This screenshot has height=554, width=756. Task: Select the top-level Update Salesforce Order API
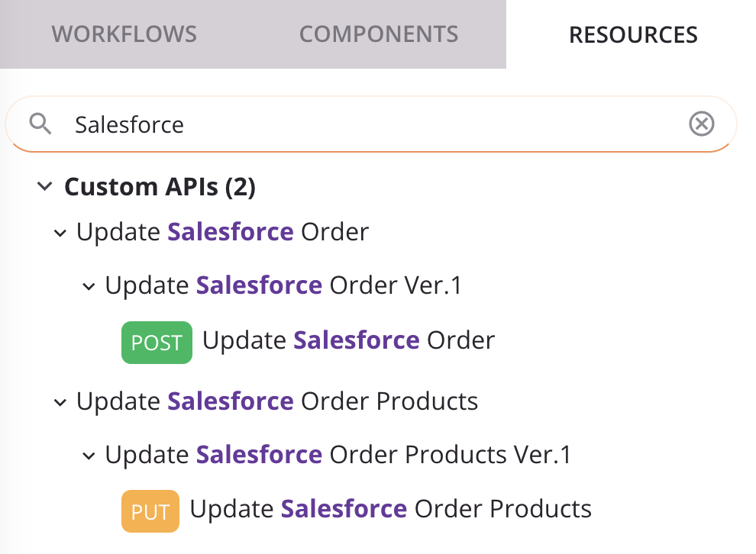(x=222, y=232)
